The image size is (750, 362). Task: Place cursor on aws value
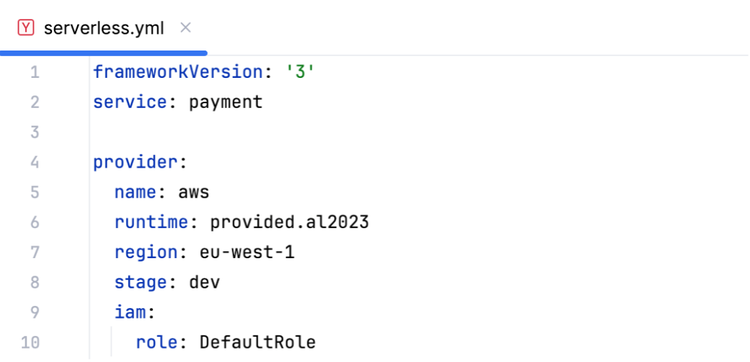(x=194, y=192)
